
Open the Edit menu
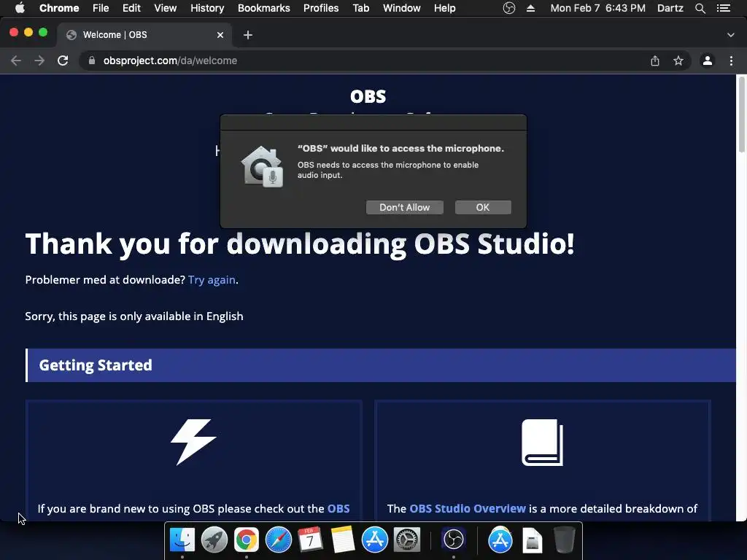coord(131,8)
